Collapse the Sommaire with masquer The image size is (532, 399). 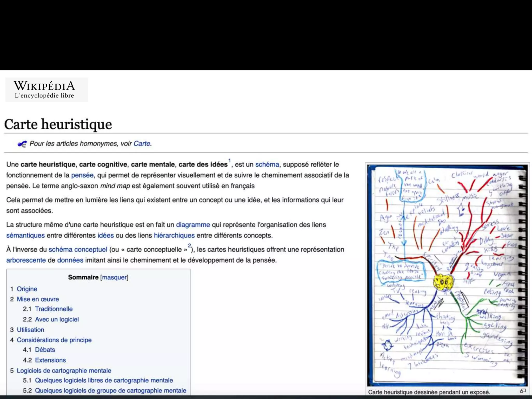[x=114, y=277]
